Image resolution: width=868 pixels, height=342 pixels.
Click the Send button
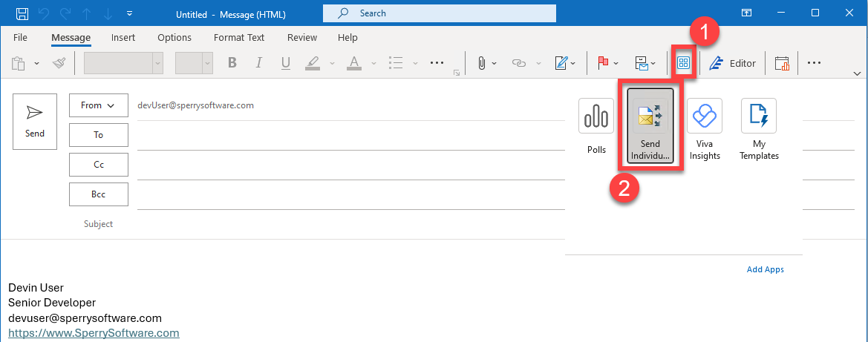[35, 121]
